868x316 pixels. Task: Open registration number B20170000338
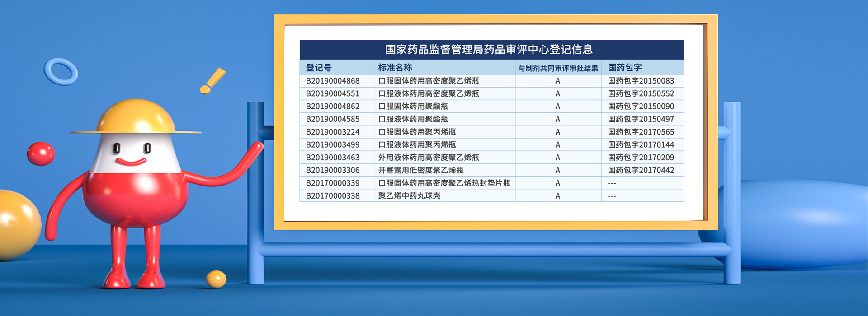point(333,196)
